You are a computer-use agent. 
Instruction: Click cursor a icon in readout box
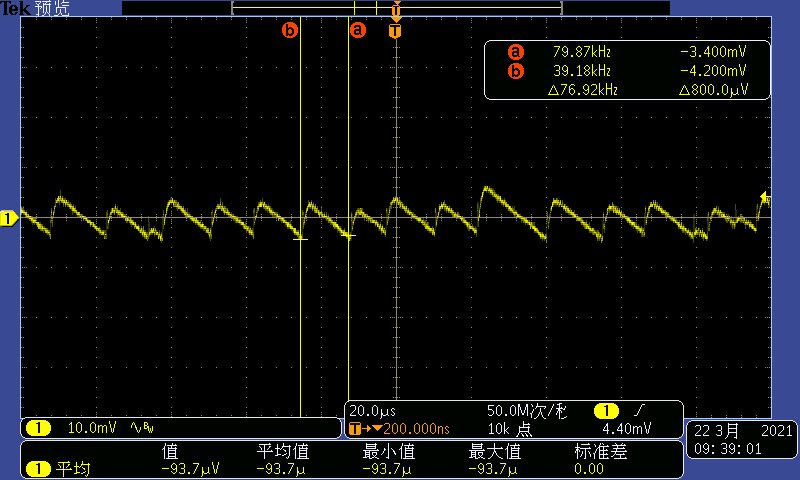pyautogui.click(x=516, y=52)
